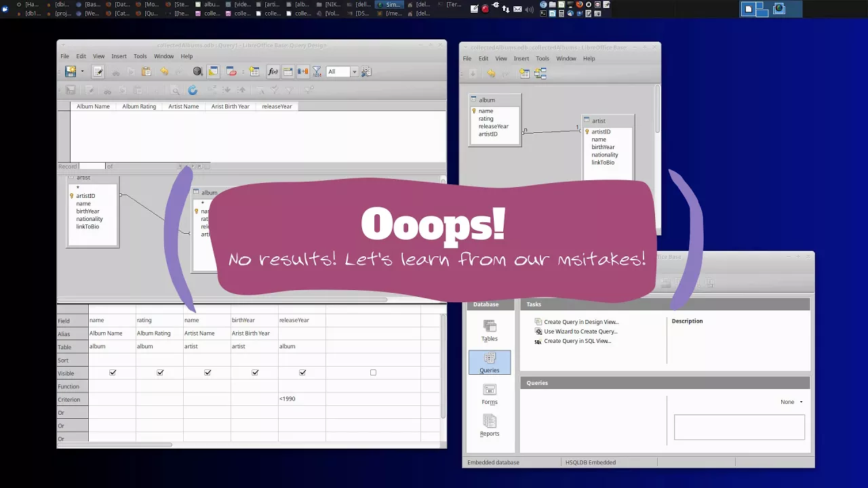Click New Relation icon in Relation Design window

pos(540,73)
